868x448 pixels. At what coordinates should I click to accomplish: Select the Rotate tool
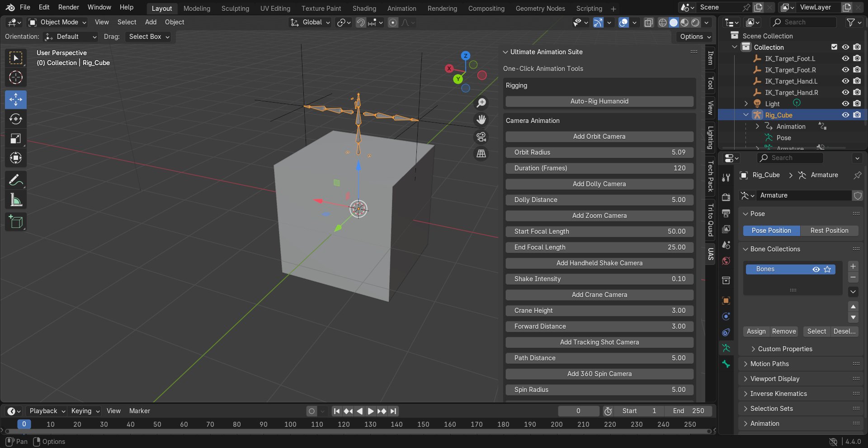(16, 119)
